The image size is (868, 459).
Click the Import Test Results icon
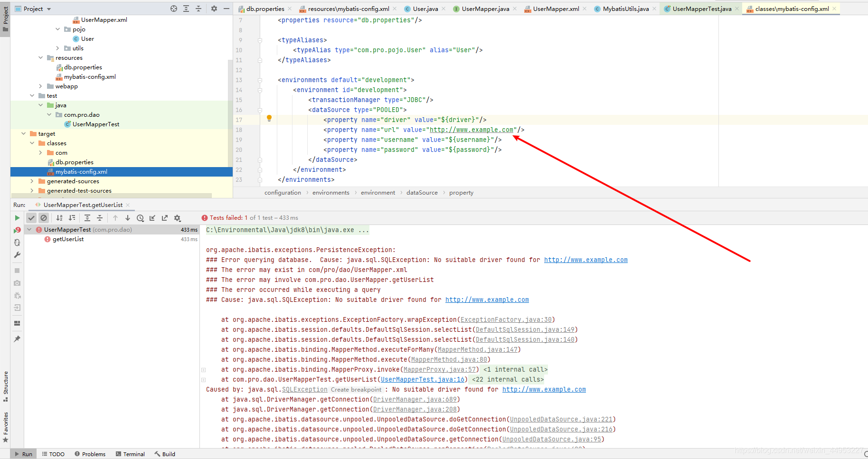(152, 217)
